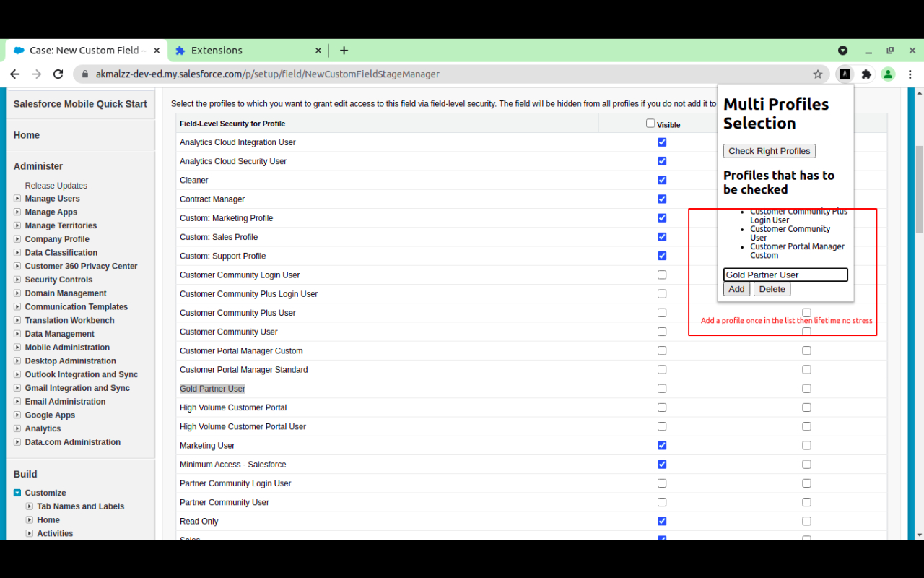Expand Tab Names and Labels node
The image size is (924, 578).
(30, 506)
